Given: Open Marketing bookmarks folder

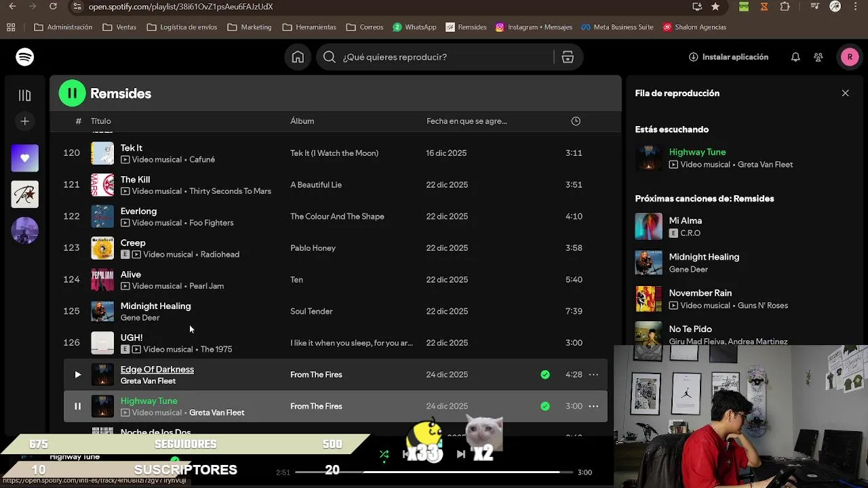Looking at the screenshot, I should [250, 27].
